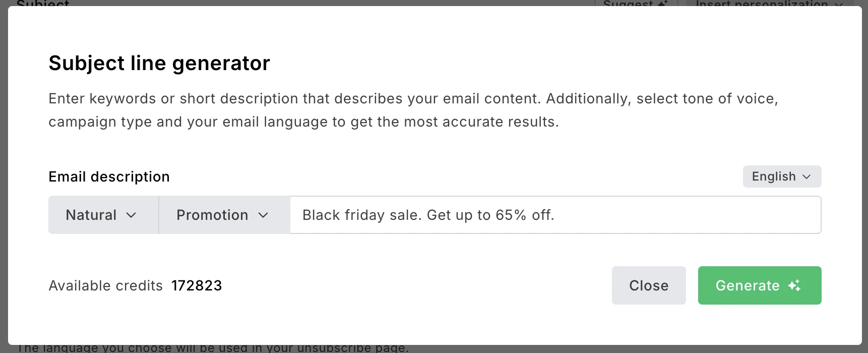868x353 pixels.
Task: Click the Black friday sale description field
Action: [554, 215]
